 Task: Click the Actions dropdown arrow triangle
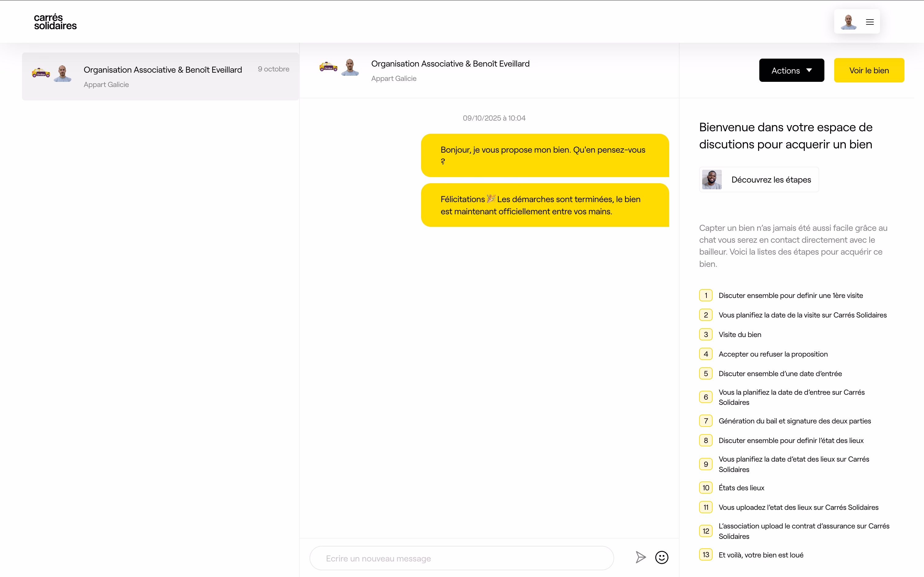(809, 70)
